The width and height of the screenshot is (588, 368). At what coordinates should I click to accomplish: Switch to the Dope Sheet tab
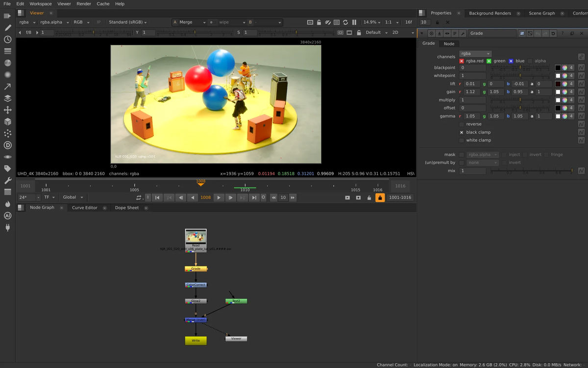coord(127,208)
